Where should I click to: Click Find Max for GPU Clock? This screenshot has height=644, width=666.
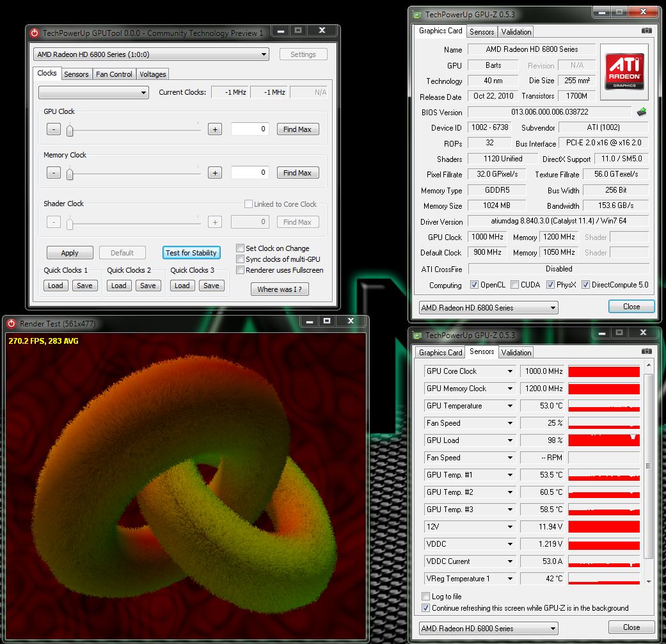coord(297,129)
